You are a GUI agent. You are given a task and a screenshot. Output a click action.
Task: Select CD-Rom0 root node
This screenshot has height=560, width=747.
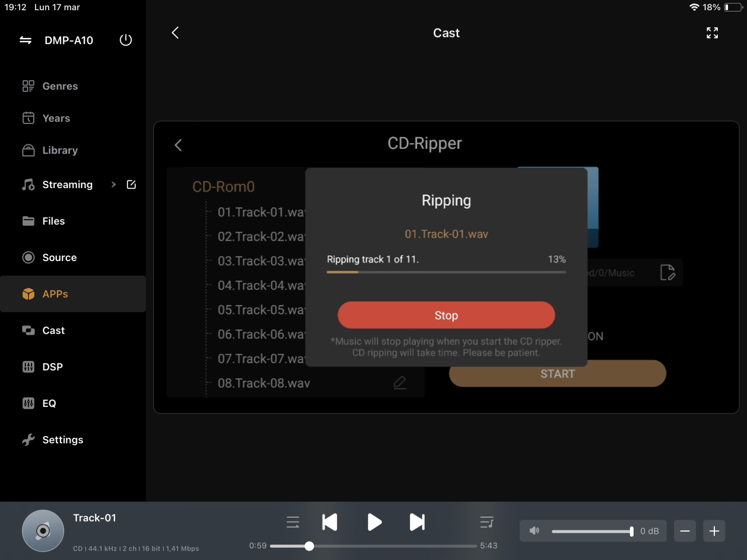pos(224,187)
